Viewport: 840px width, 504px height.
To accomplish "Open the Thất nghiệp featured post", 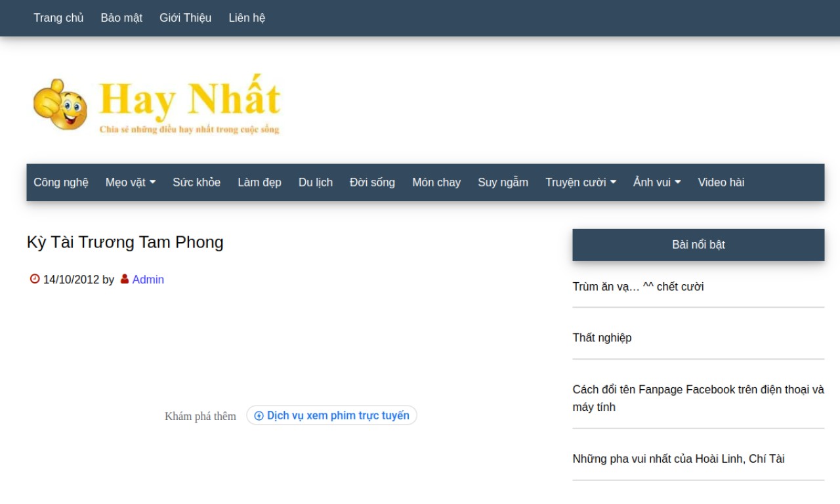I will 602,338.
